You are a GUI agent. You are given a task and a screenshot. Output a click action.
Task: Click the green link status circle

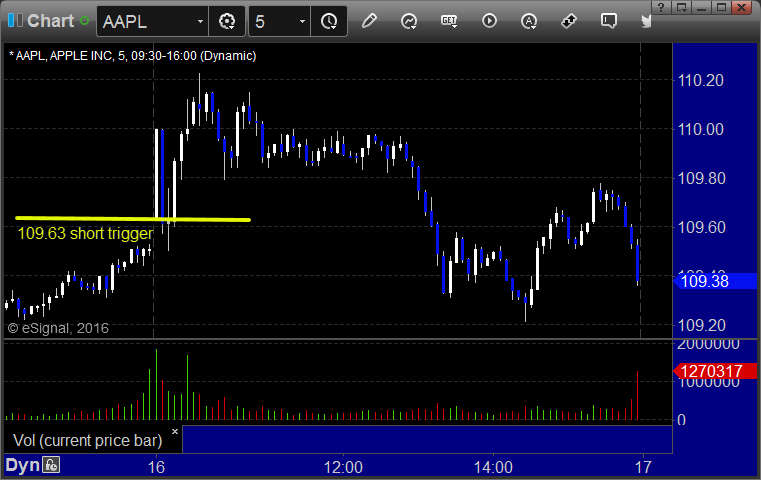[84, 21]
